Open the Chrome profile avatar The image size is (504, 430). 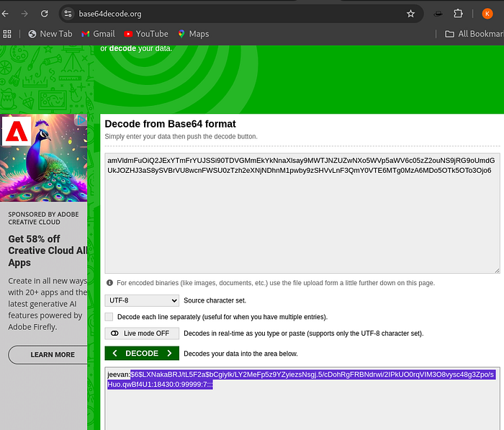point(487,14)
